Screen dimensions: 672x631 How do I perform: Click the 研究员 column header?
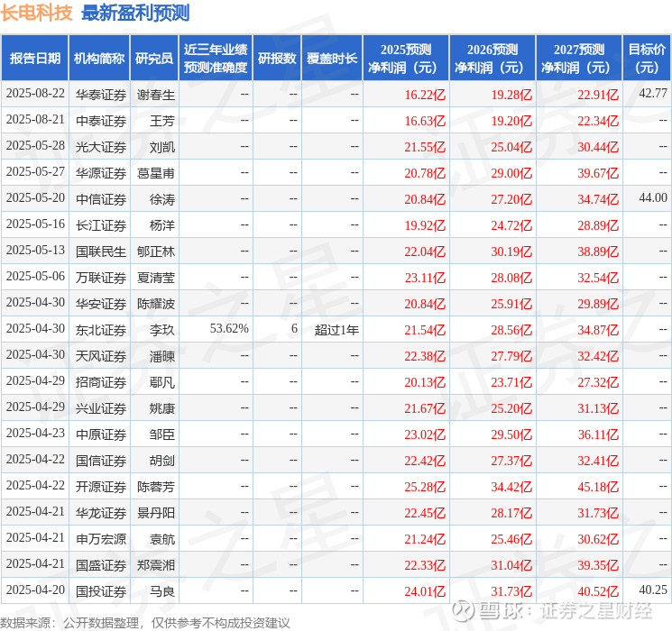154,59
